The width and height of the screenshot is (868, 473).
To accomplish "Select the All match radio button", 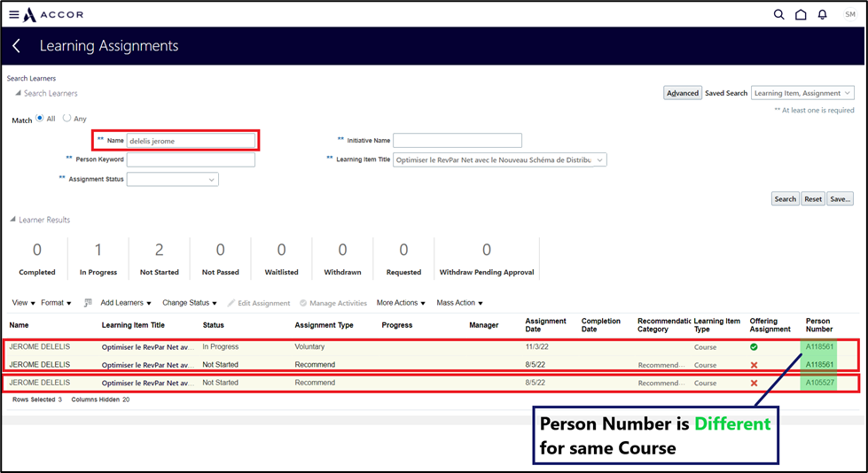I will 40,118.
